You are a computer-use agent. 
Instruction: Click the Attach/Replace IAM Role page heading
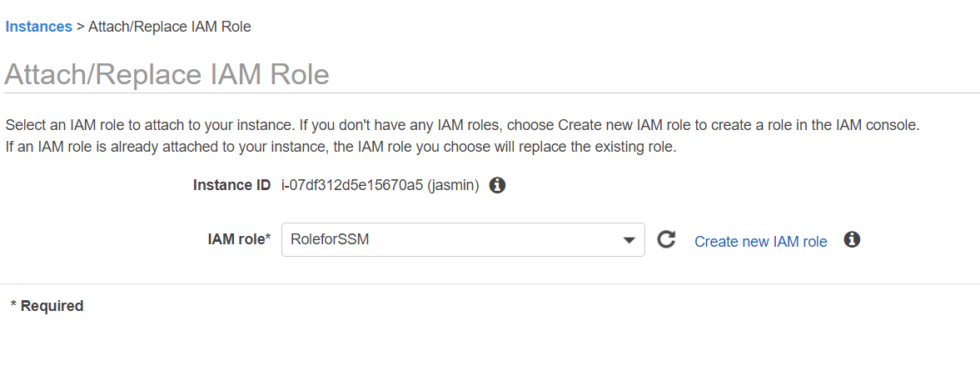coord(167,75)
